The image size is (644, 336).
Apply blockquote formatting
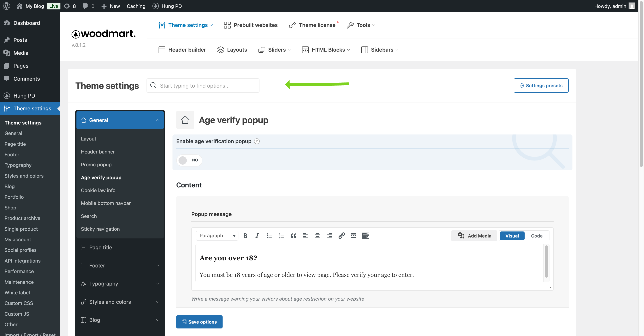click(x=293, y=236)
